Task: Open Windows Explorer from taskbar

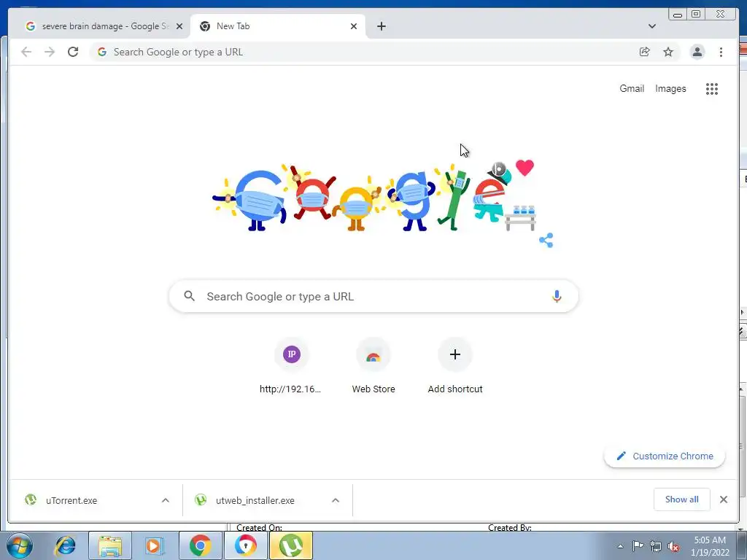Action: click(110, 545)
